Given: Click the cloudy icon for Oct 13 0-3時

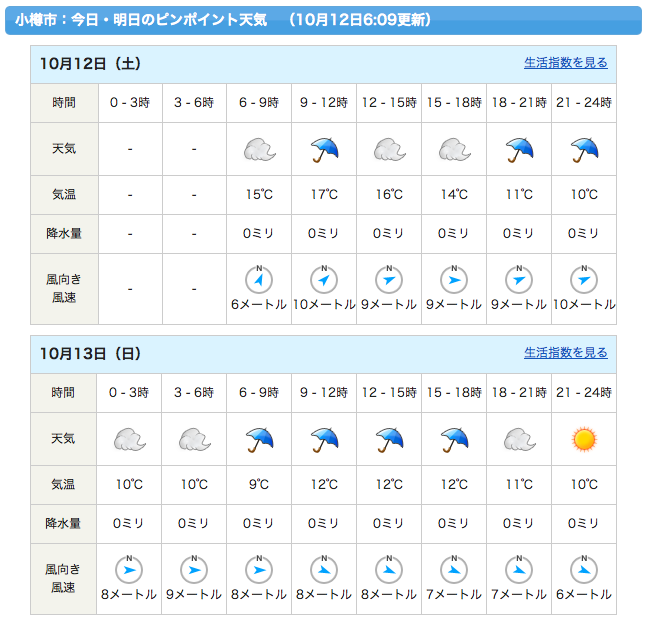Looking at the screenshot, I should coord(129,438).
